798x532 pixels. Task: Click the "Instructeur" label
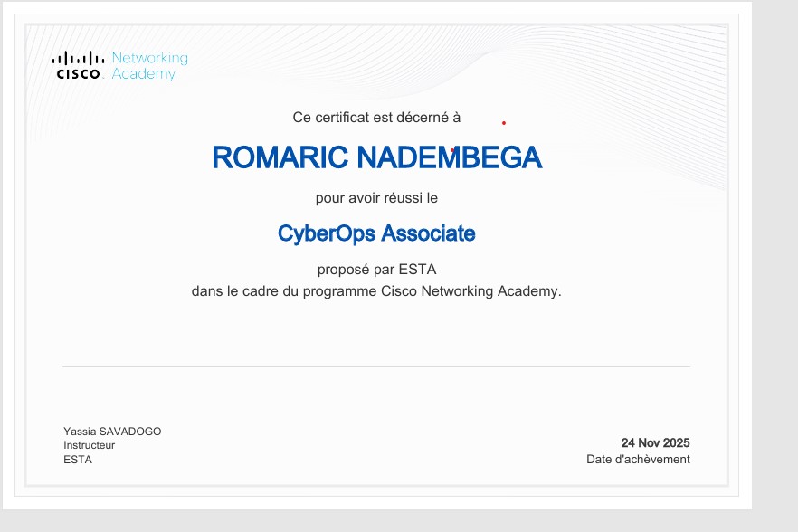coord(89,445)
